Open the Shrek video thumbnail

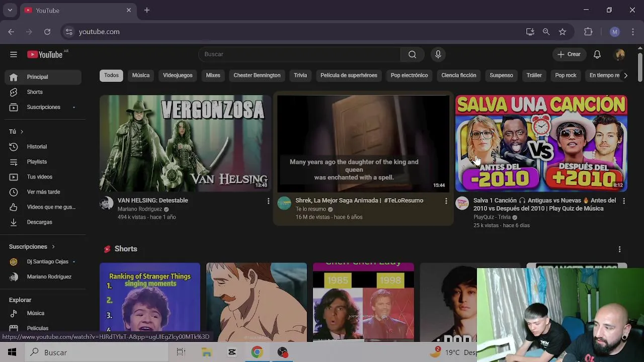363,143
